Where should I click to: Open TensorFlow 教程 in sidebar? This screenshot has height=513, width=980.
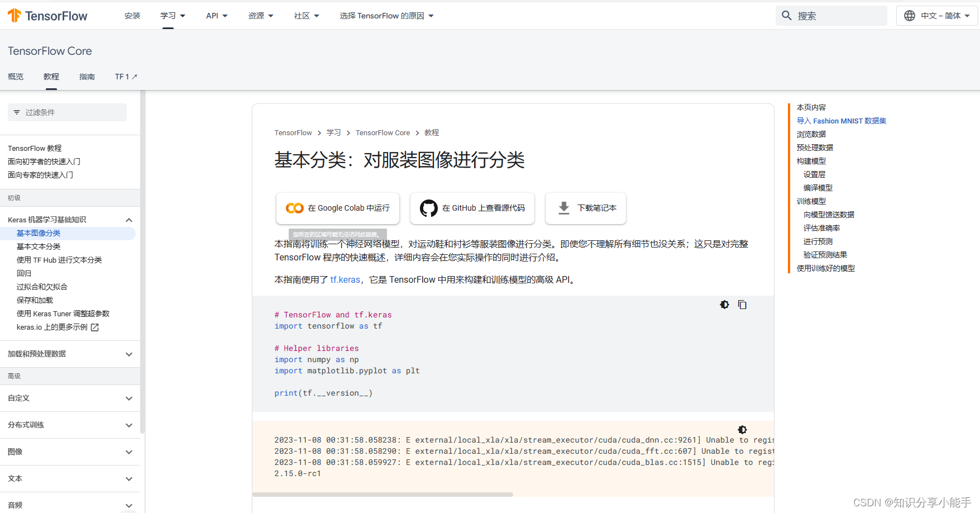35,148
